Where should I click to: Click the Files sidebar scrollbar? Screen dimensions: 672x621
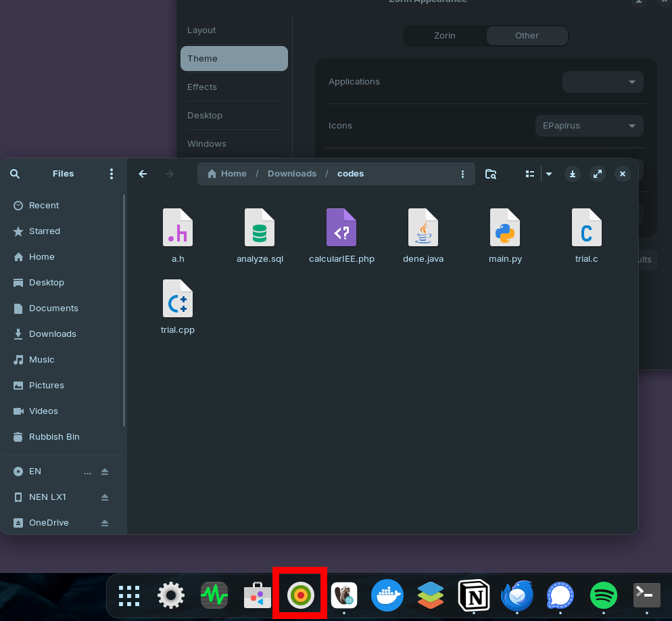click(124, 311)
